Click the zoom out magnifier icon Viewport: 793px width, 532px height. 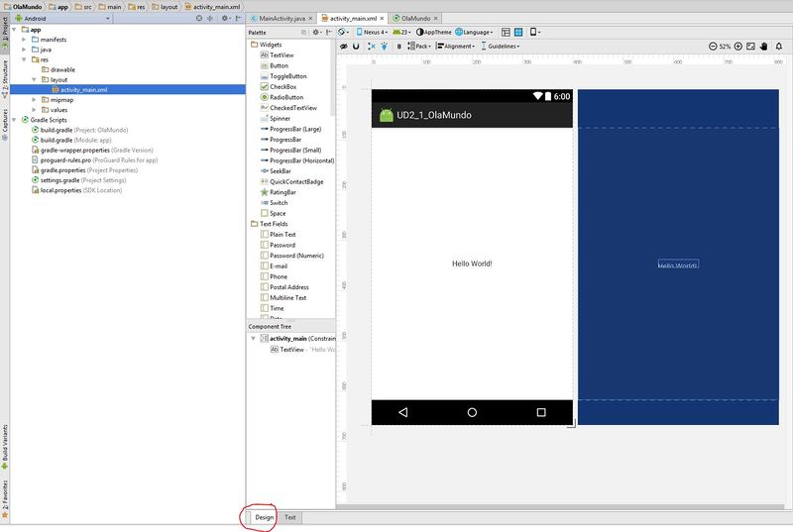713,46
